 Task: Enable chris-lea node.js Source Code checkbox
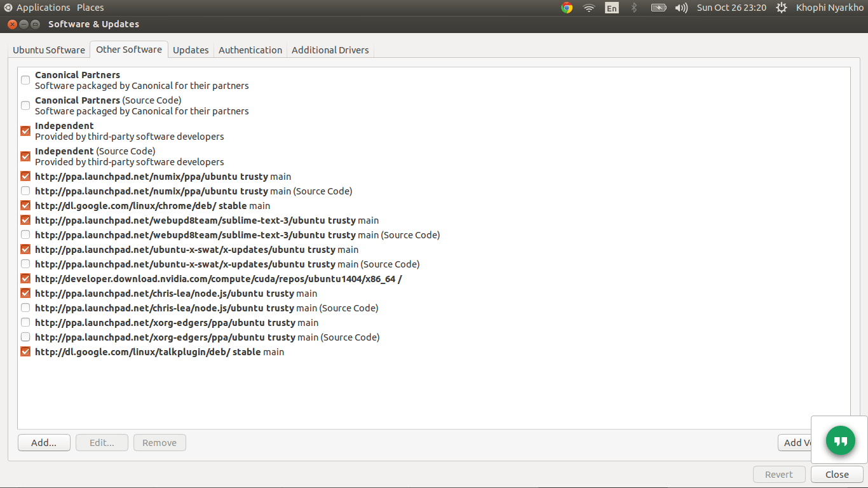(25, 308)
